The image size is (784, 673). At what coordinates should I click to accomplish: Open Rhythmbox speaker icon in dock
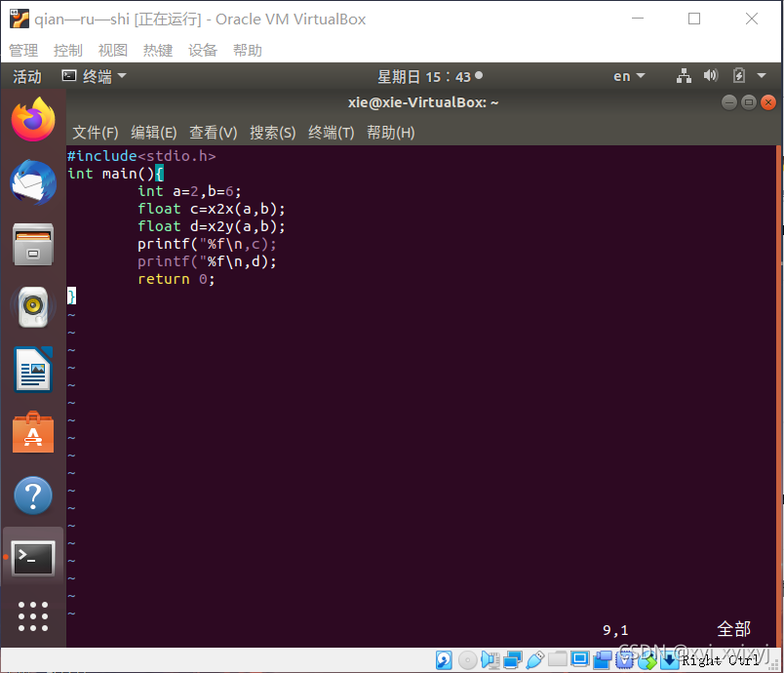pos(33,307)
